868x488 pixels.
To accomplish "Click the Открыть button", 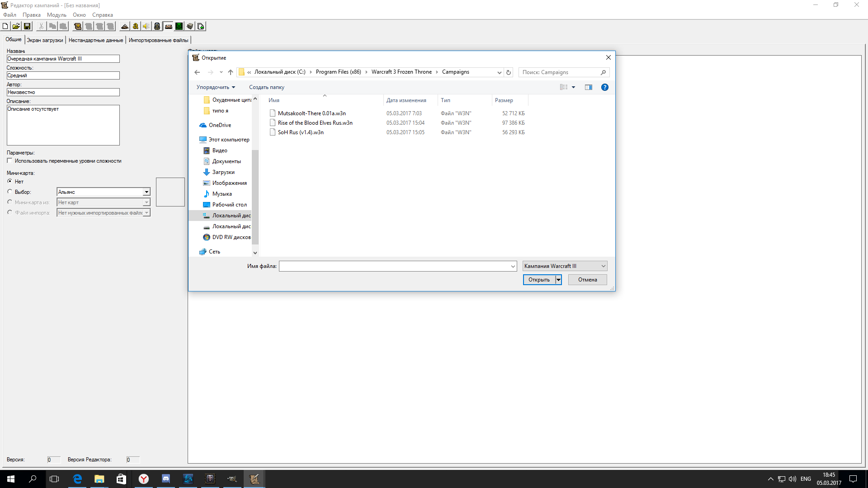I will click(539, 280).
